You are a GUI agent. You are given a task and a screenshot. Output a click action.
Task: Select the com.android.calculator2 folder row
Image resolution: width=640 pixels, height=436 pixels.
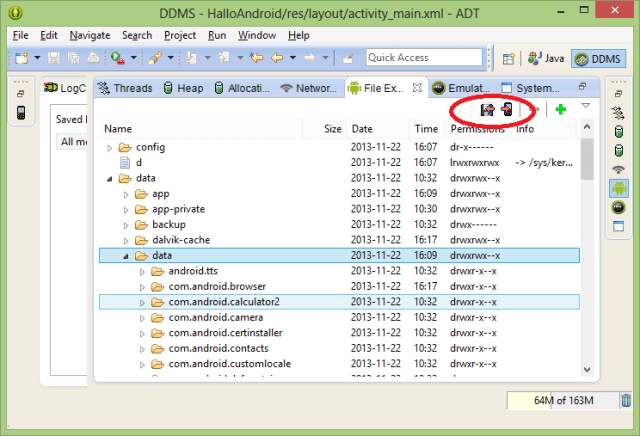coord(339,302)
